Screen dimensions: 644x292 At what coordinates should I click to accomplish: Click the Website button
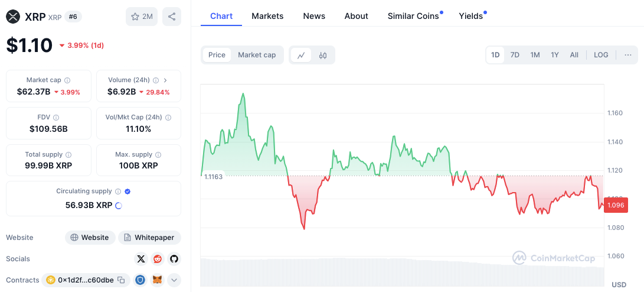90,238
